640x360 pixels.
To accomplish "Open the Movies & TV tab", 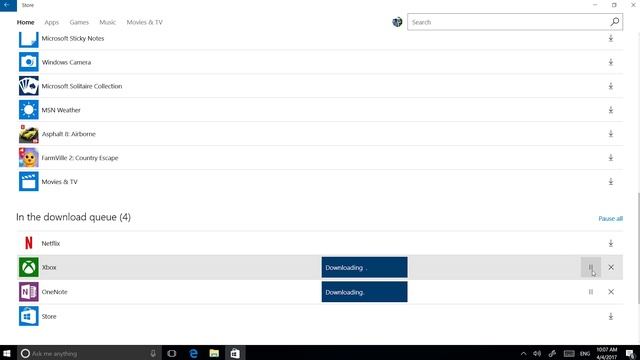I will [144, 22].
